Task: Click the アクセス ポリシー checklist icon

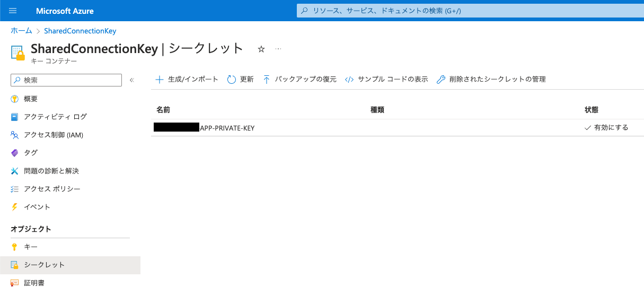Action: [x=15, y=189]
